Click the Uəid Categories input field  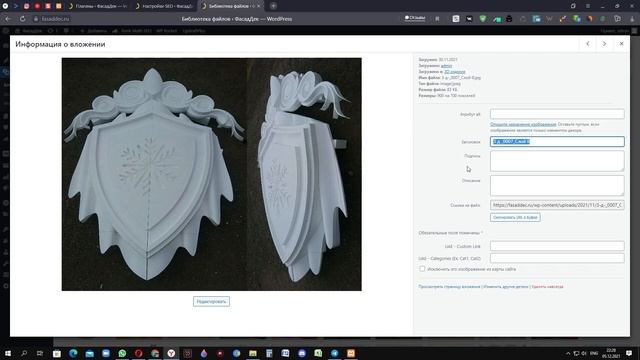point(557,258)
